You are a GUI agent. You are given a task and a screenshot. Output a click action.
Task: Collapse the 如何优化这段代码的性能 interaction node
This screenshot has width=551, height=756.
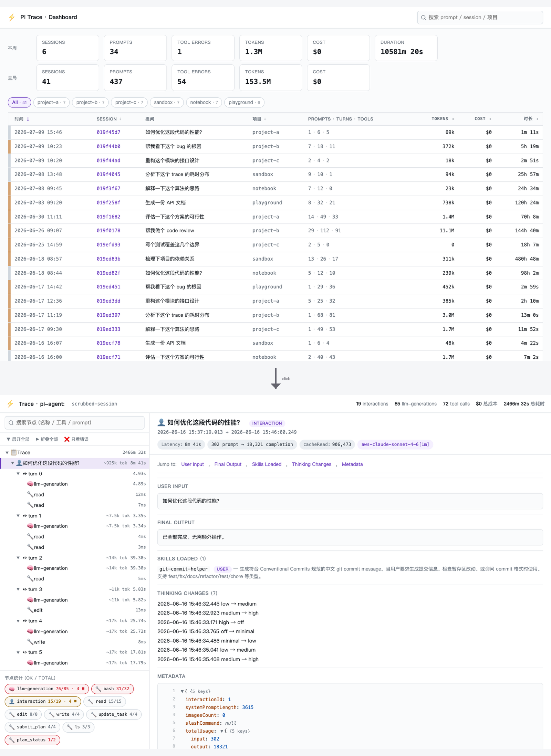(12, 463)
